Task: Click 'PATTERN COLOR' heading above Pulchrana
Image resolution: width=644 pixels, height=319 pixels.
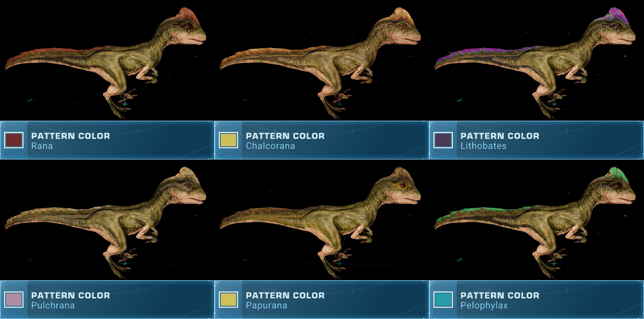Action: [x=70, y=296]
